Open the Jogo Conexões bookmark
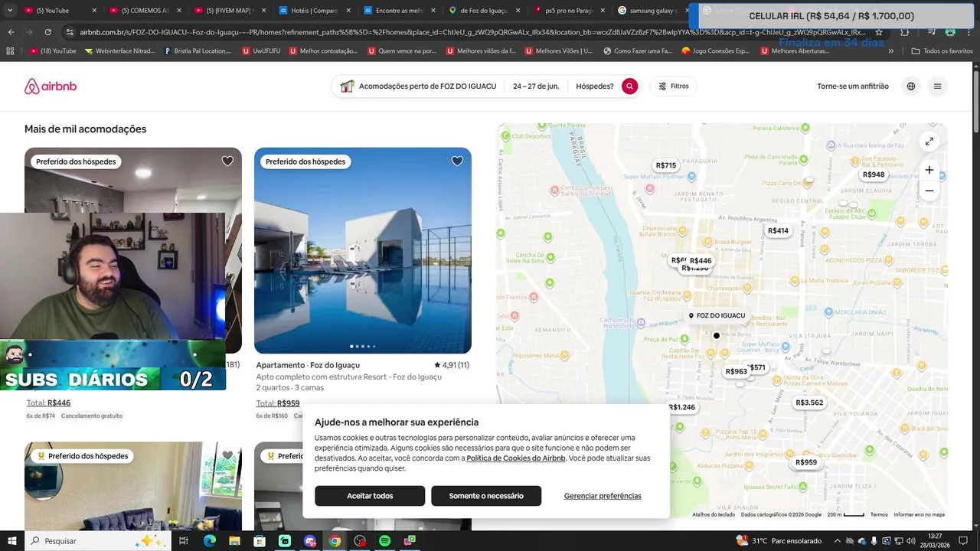Viewport: 980px width, 551px height. point(715,51)
